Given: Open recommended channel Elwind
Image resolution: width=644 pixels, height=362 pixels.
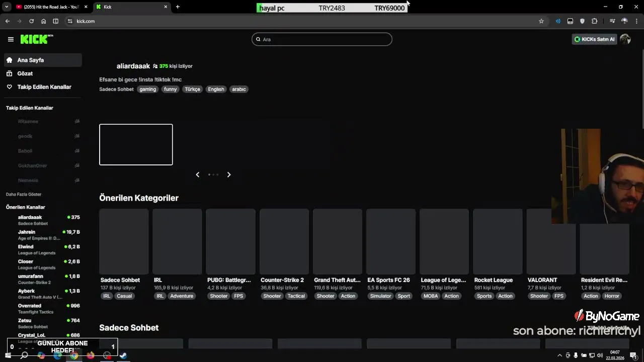Looking at the screenshot, I should (43, 249).
